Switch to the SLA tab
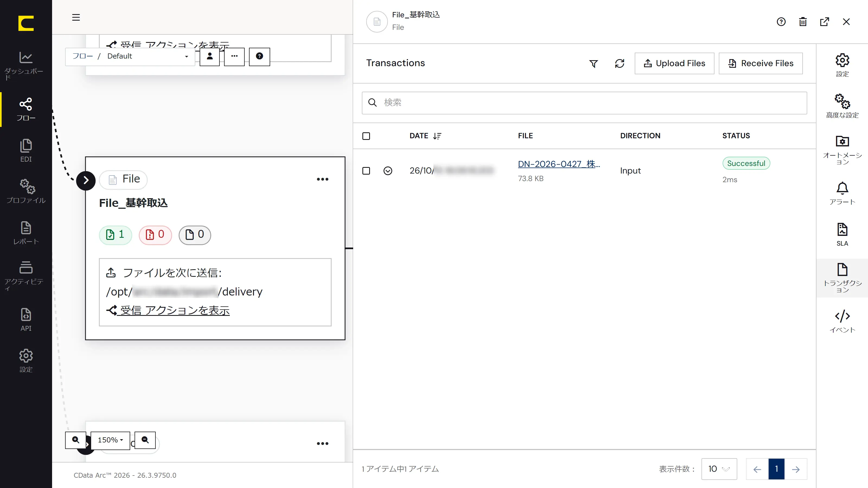 click(842, 235)
